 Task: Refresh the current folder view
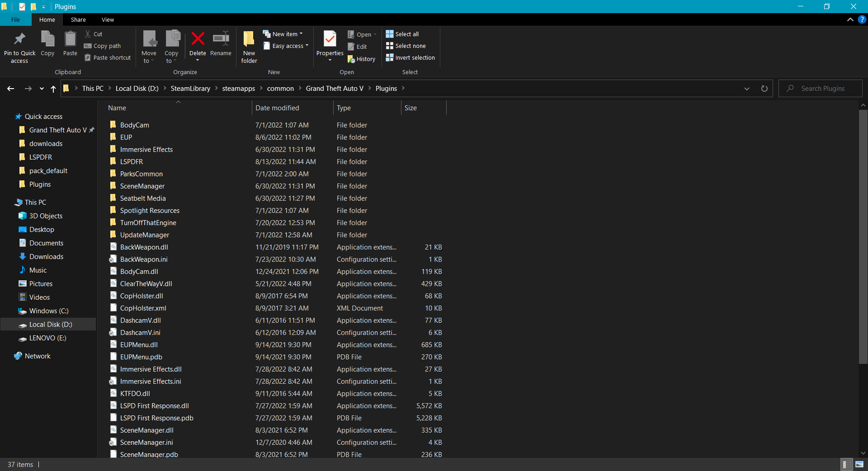pos(764,89)
